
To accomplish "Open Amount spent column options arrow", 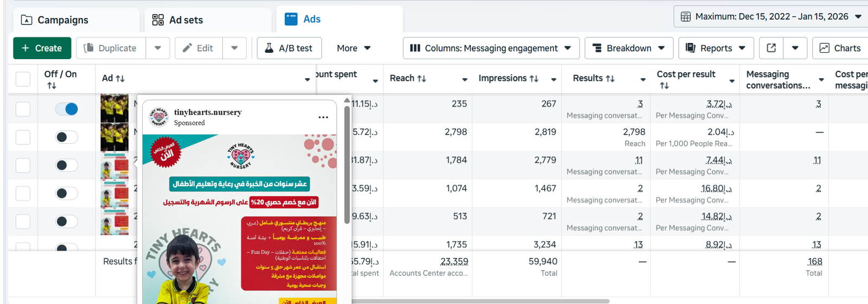I will pos(375,81).
